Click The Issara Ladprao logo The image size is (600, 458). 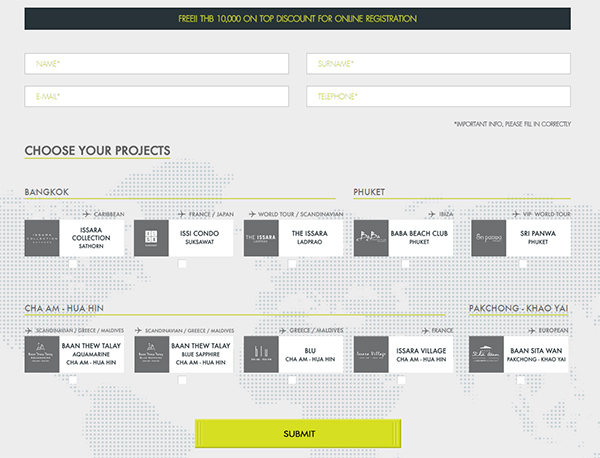coord(261,238)
